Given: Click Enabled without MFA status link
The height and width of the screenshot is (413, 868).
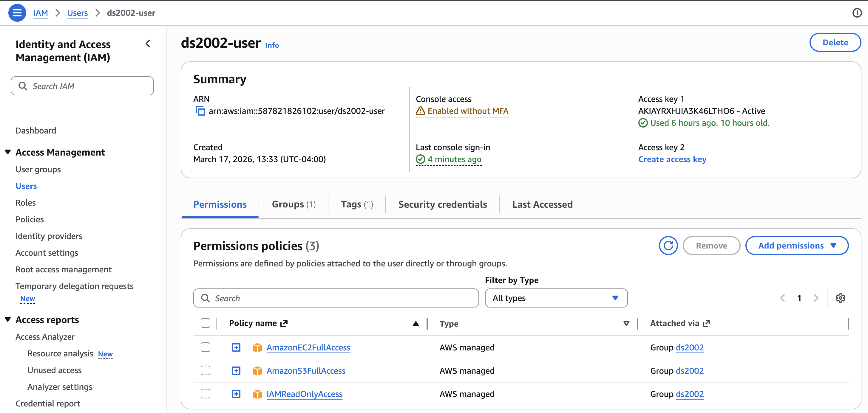Looking at the screenshot, I should point(467,111).
